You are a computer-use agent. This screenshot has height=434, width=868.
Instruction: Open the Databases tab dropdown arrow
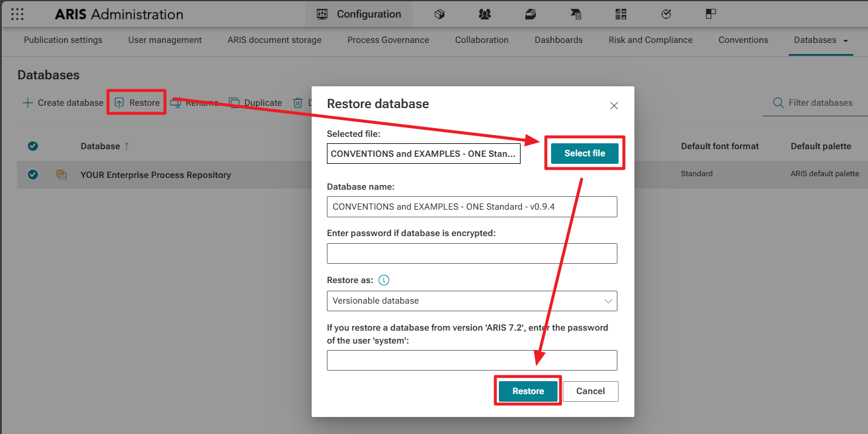(x=846, y=41)
